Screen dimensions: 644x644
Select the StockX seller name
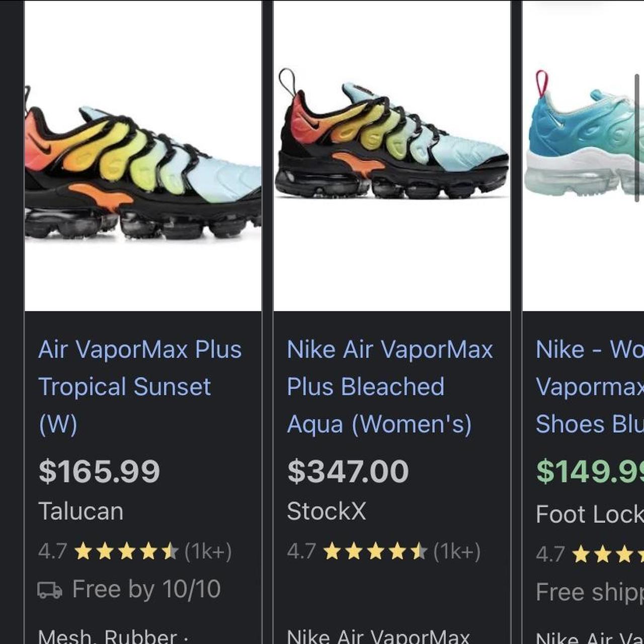326,511
